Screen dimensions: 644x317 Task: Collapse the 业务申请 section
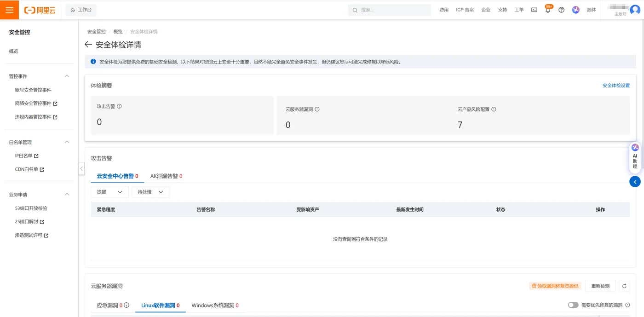pyautogui.click(x=67, y=195)
